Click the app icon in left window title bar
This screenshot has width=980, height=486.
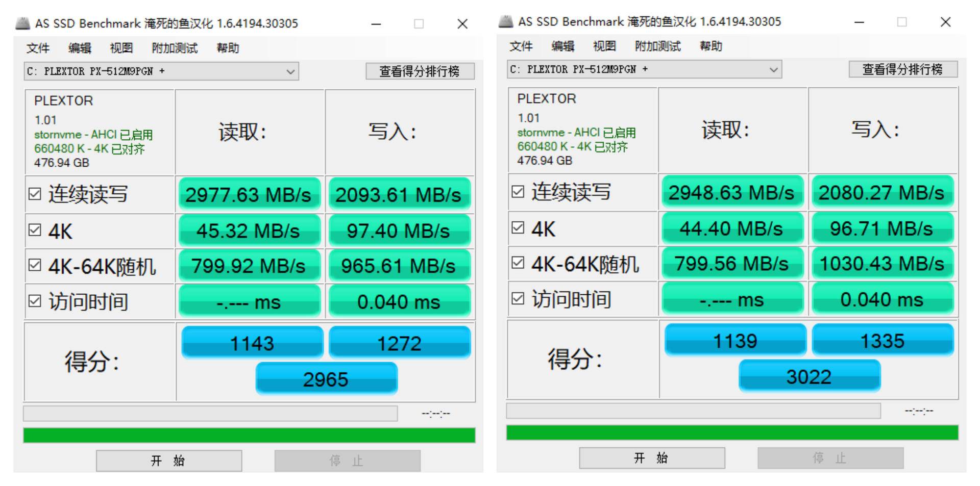tap(23, 23)
